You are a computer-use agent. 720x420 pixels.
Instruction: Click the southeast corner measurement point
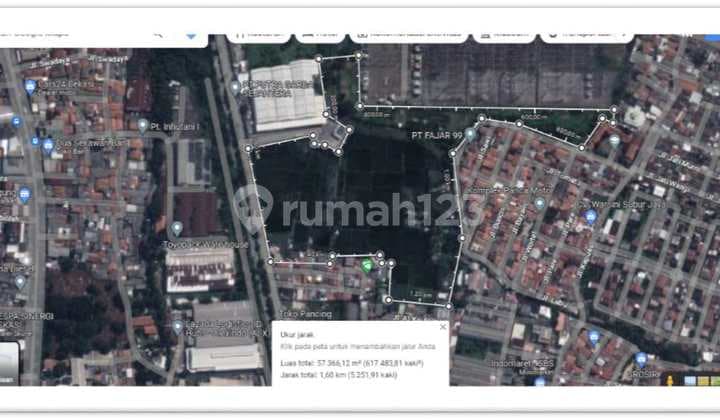pyautogui.click(x=449, y=306)
